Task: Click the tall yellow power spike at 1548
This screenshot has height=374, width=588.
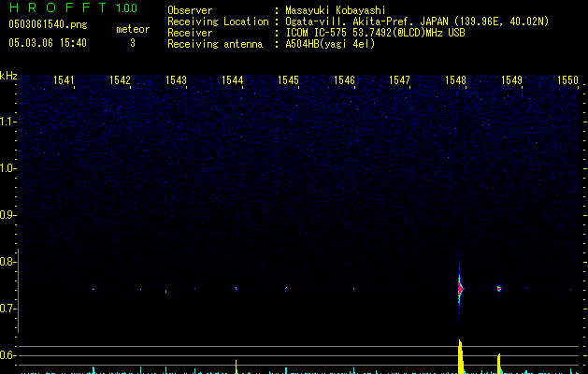Action: click(x=461, y=356)
